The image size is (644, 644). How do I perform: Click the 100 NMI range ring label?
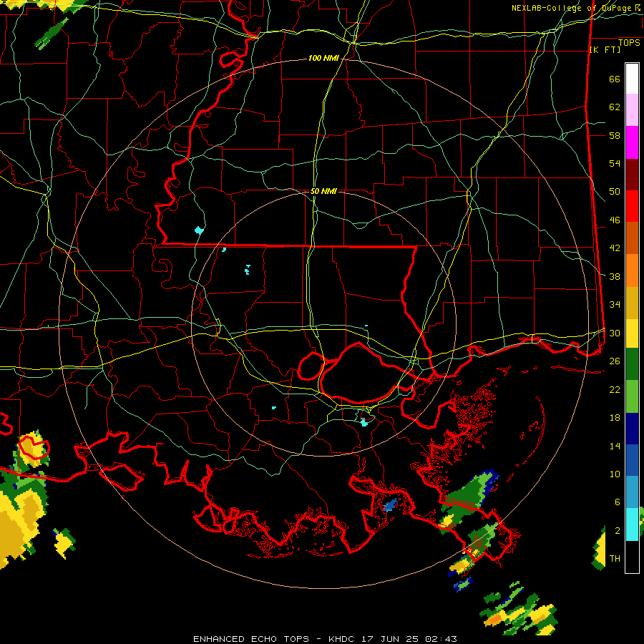(323, 59)
